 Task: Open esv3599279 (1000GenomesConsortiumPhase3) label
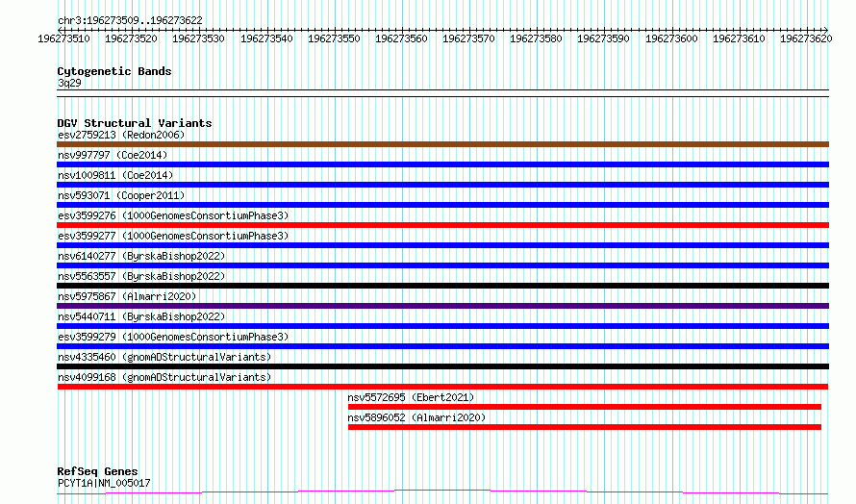[x=173, y=337]
